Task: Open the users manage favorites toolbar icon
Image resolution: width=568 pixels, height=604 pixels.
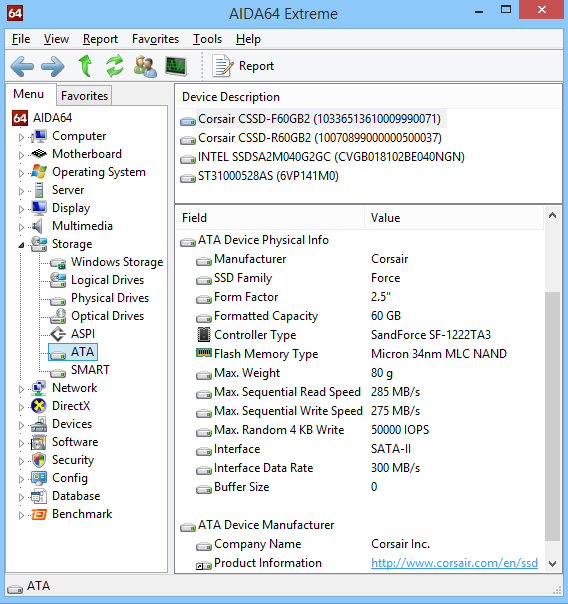Action: click(x=145, y=66)
